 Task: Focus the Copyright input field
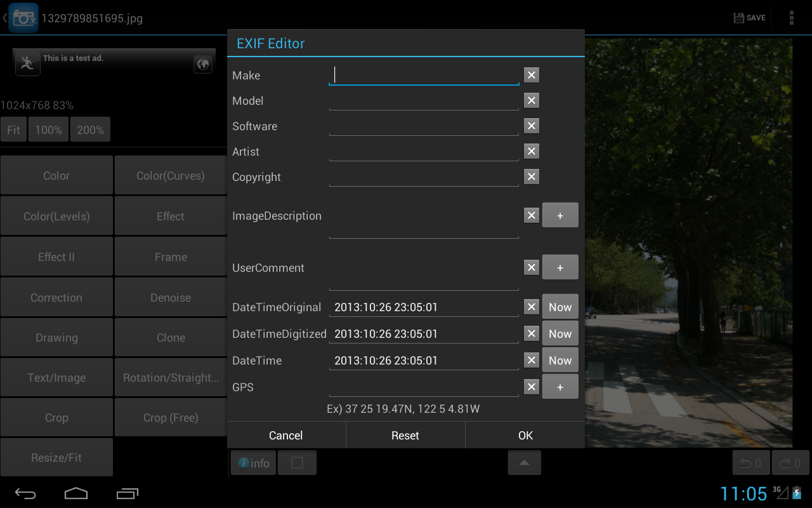coord(424,177)
